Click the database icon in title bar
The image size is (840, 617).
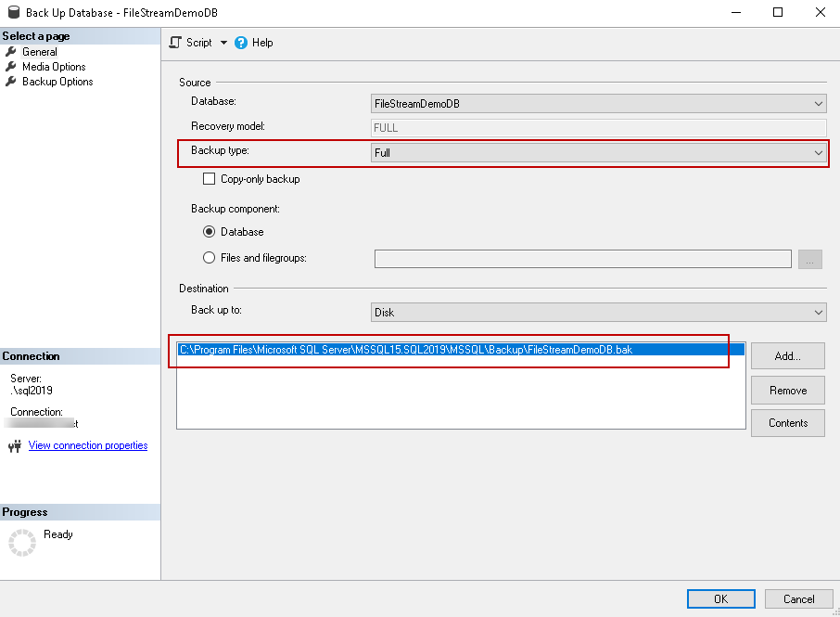11,12
